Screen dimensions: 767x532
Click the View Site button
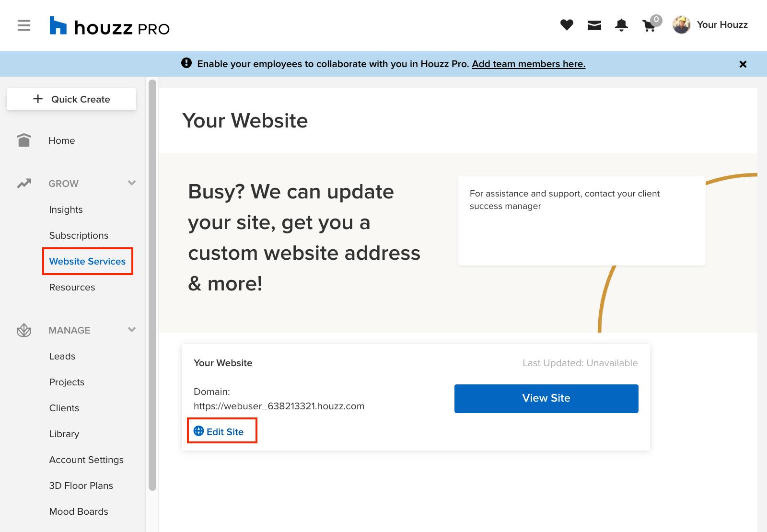click(546, 398)
